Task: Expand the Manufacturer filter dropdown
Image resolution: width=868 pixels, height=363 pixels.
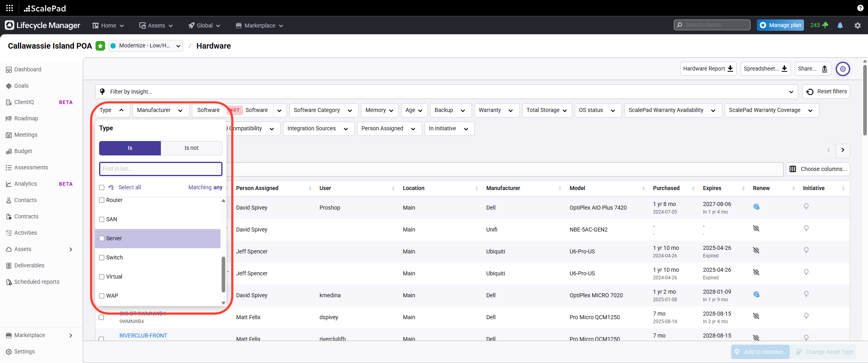Action: [160, 110]
